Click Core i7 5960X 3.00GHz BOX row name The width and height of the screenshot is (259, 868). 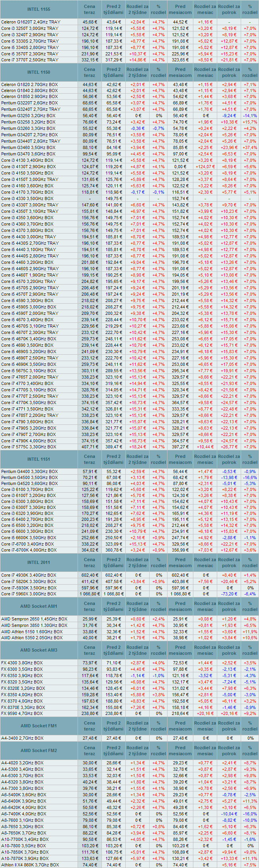pos(29,594)
